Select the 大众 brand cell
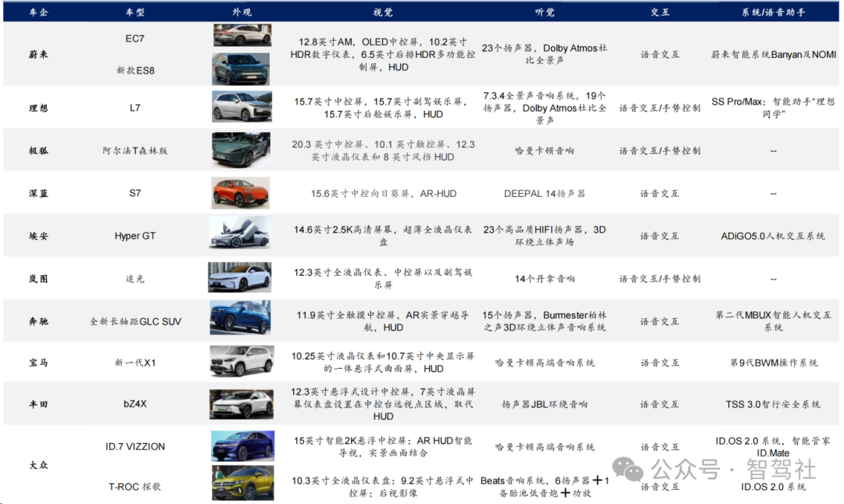This screenshot has height=504, width=844. 38,465
